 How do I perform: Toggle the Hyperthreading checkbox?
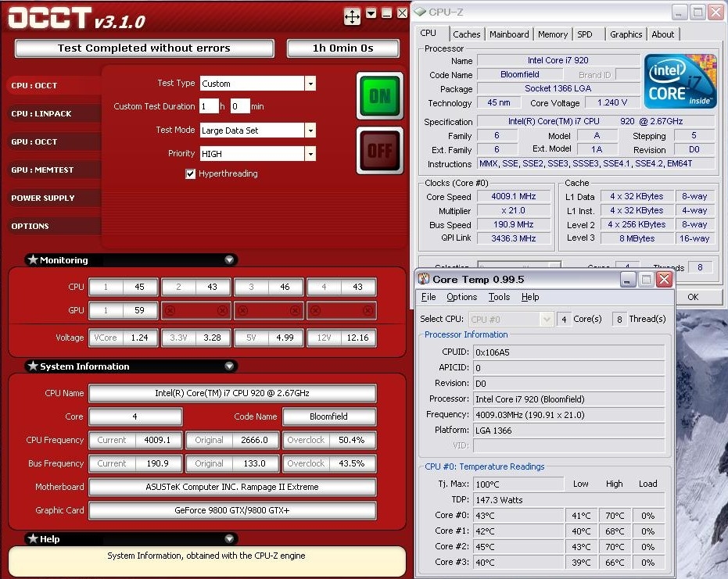190,173
